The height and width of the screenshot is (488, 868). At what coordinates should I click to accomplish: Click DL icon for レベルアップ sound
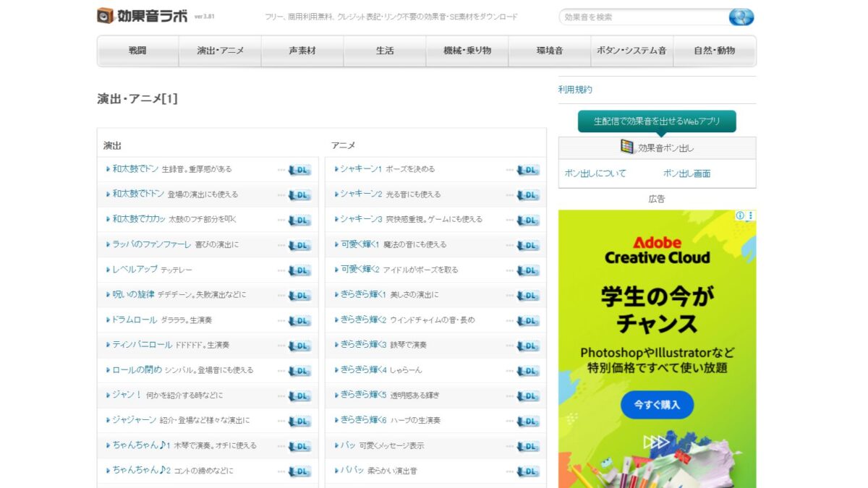point(299,270)
